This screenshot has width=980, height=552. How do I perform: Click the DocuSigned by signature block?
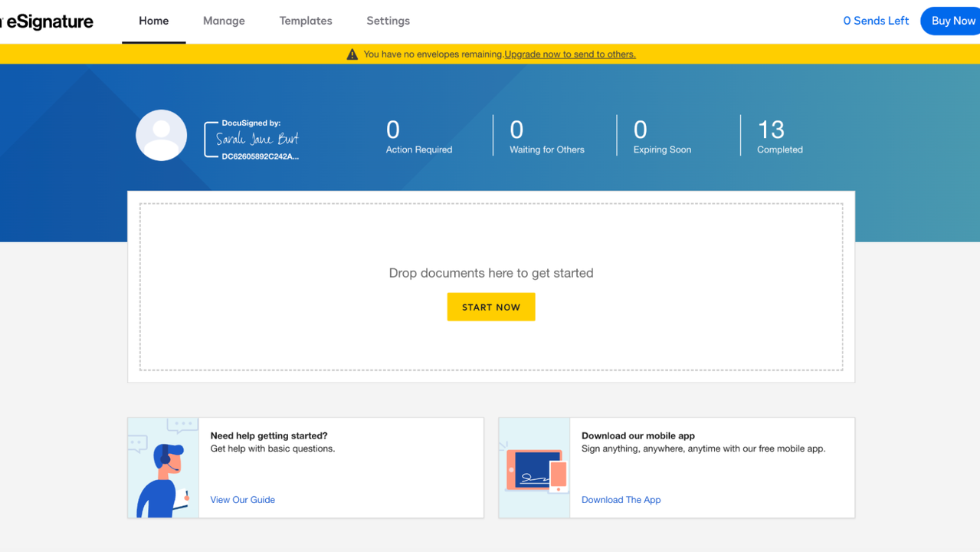[x=253, y=140]
